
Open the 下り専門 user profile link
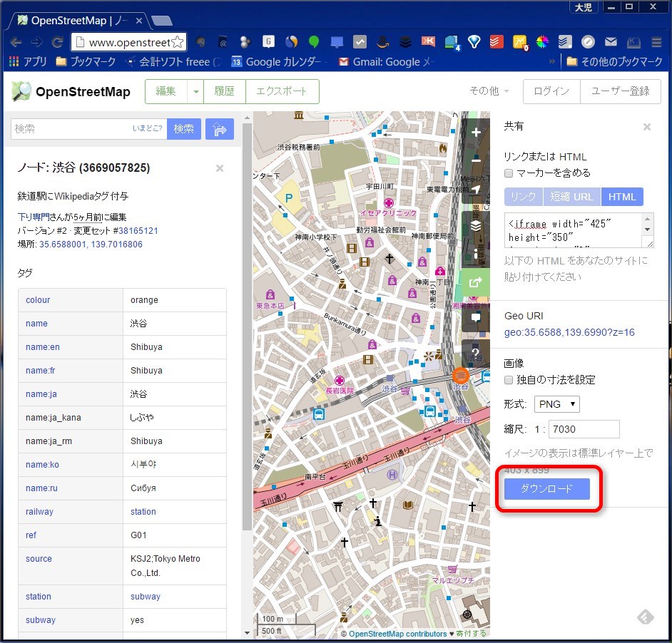(34, 217)
